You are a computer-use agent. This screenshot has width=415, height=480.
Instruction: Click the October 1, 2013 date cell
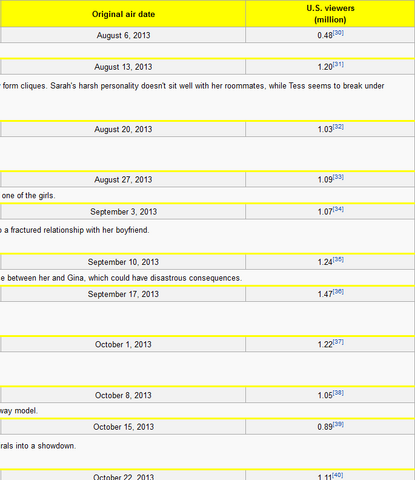[123, 344]
